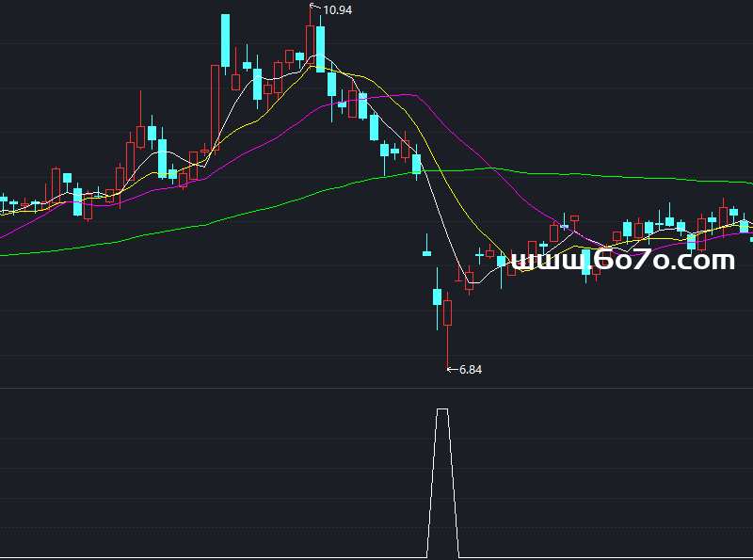The image size is (753, 560).
Task: Click the first candle at the far left edge
Action: [x=3, y=200]
